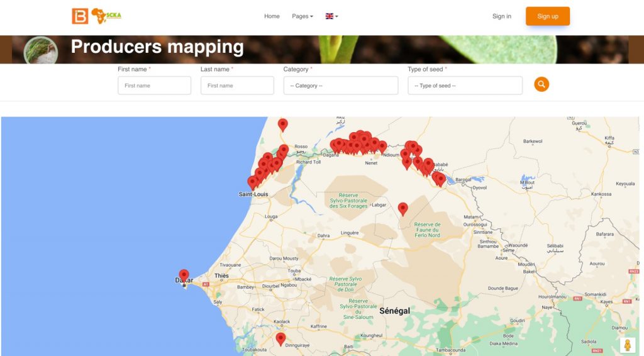
Task: Open the Home page link
Action: tap(272, 16)
